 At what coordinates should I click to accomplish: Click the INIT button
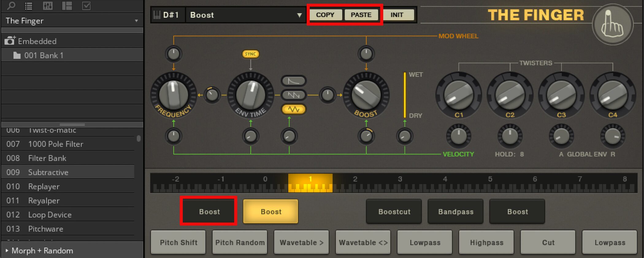pyautogui.click(x=397, y=15)
